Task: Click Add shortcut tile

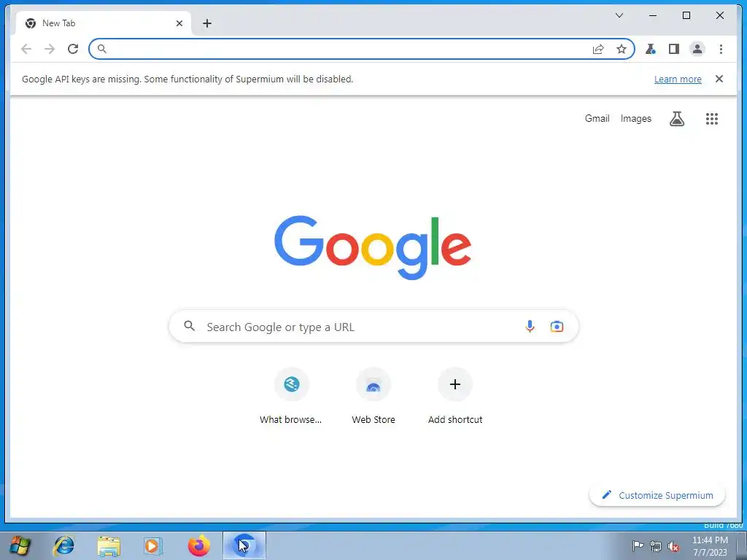Action: coord(455,396)
